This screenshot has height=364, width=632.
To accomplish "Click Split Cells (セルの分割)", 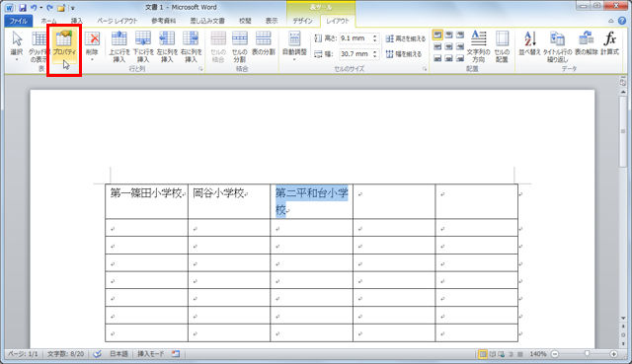I will (x=239, y=46).
